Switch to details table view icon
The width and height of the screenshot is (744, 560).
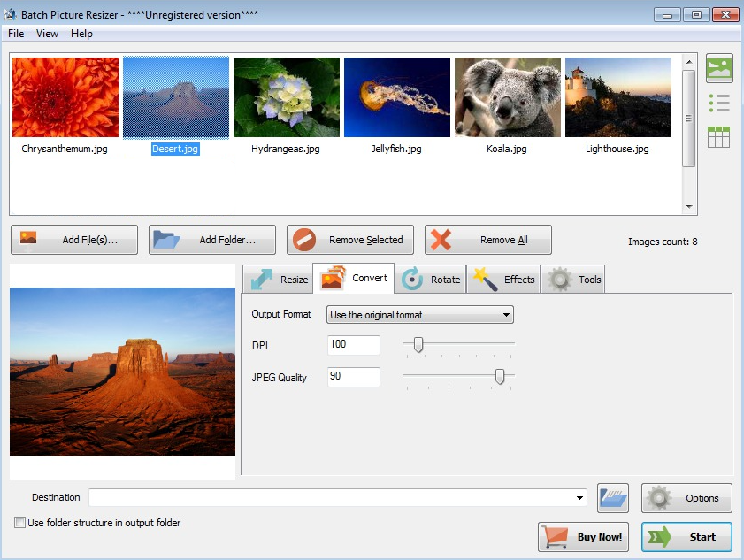pyautogui.click(x=719, y=136)
